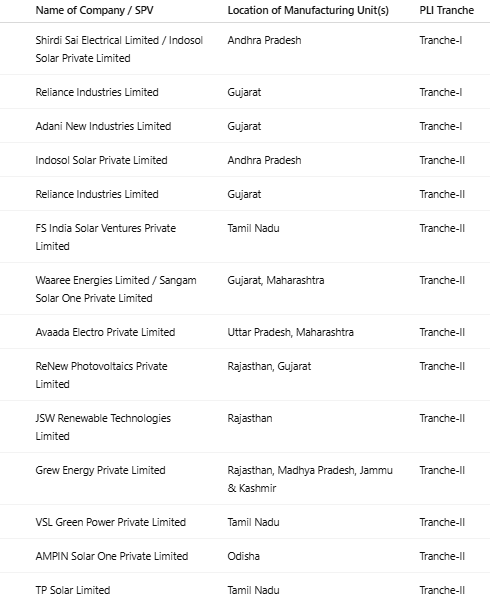Select FS India Solar Ventures Private Limited cell
Screen dimensions: 490x610
coord(105,237)
